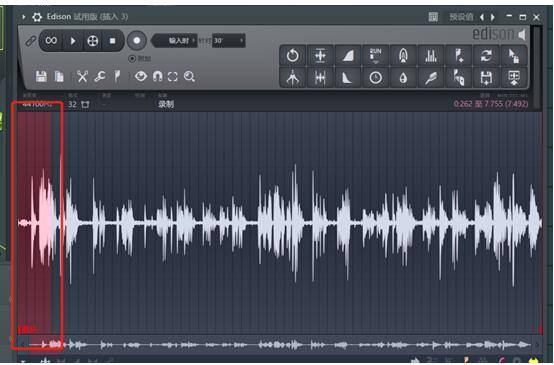This screenshot has width=554, height=365.
Task: Toggle the infinity loop playback button
Action: 51,41
